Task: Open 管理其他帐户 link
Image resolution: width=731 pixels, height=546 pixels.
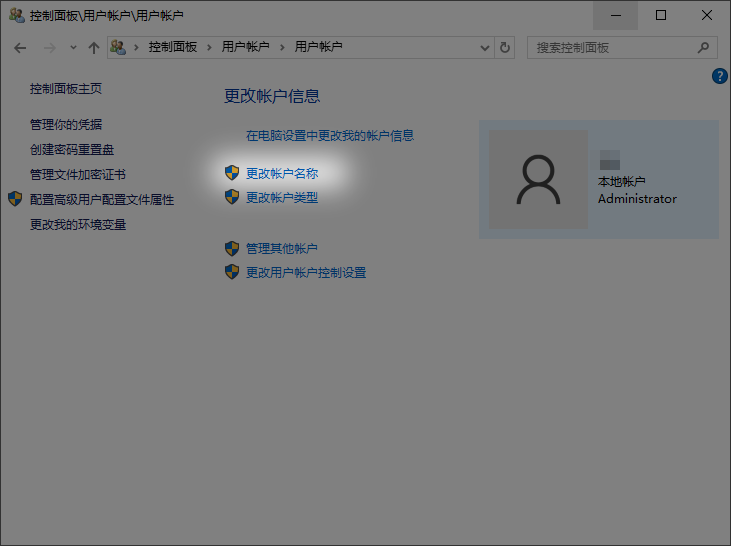Action: coord(282,249)
